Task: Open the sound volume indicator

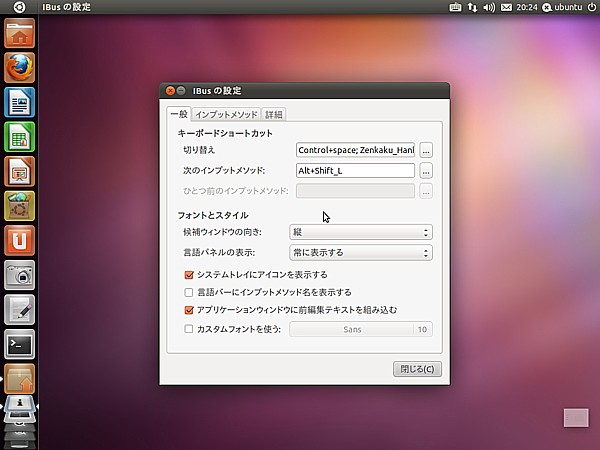Action: pos(489,7)
